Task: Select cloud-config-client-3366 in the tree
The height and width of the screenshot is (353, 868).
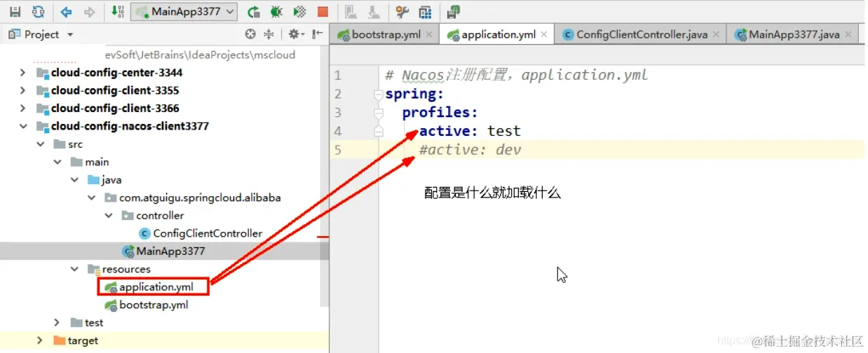Action: [115, 108]
